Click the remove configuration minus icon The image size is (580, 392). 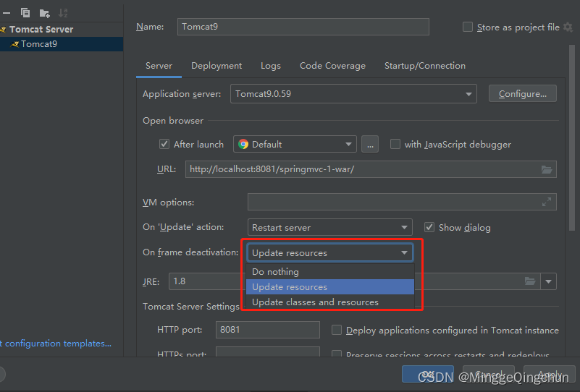(7, 13)
